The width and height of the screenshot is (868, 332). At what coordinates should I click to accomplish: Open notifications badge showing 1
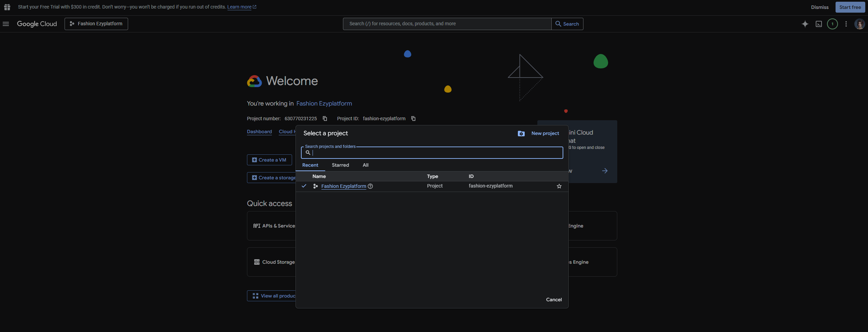(x=832, y=24)
